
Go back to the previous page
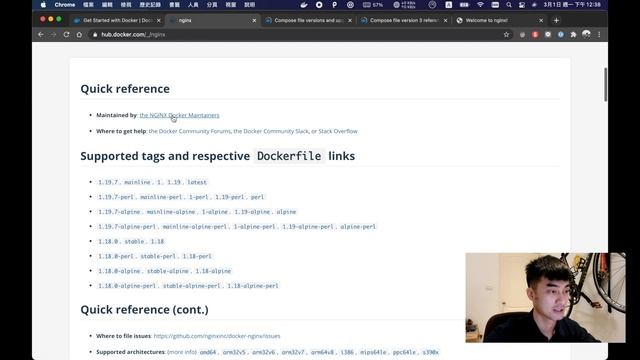[41, 35]
